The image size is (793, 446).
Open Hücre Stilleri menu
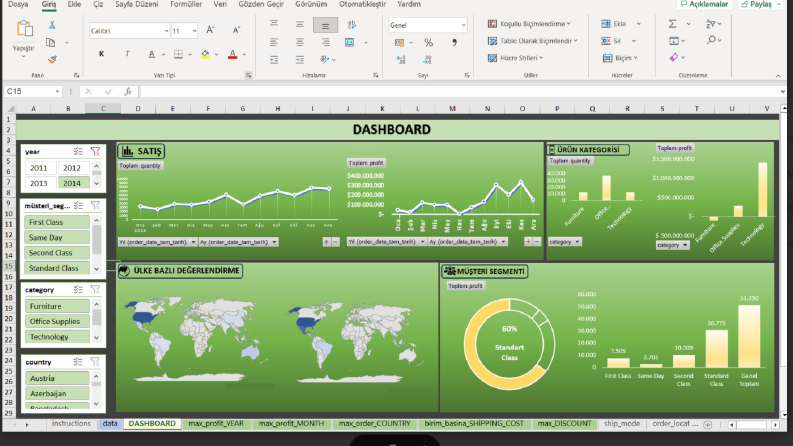tap(515, 58)
